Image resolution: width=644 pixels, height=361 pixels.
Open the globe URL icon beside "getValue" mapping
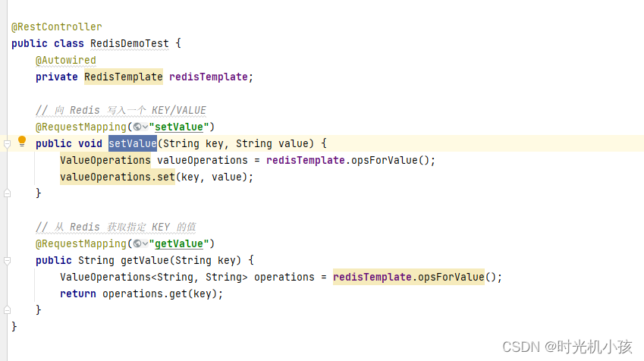137,244
